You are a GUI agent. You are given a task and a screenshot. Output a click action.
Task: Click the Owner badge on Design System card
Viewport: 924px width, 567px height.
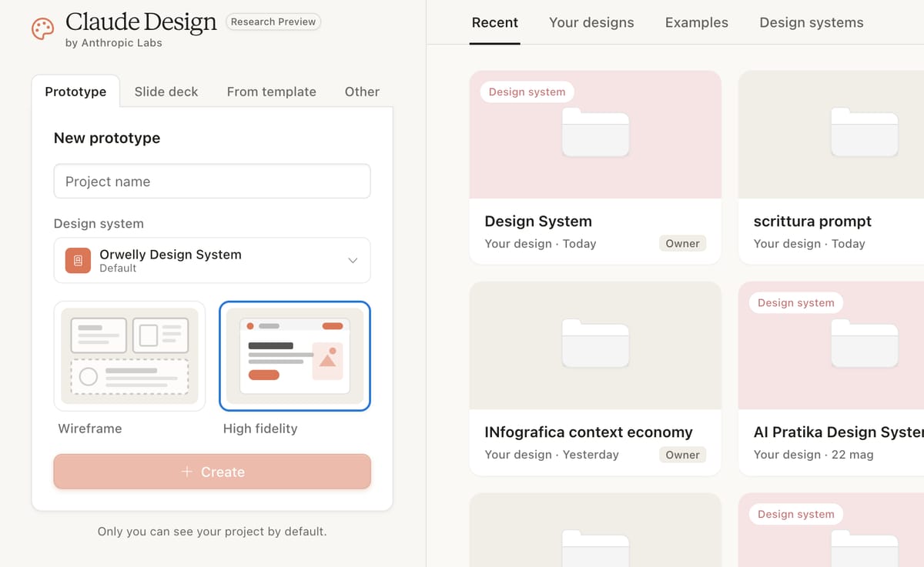[683, 243]
